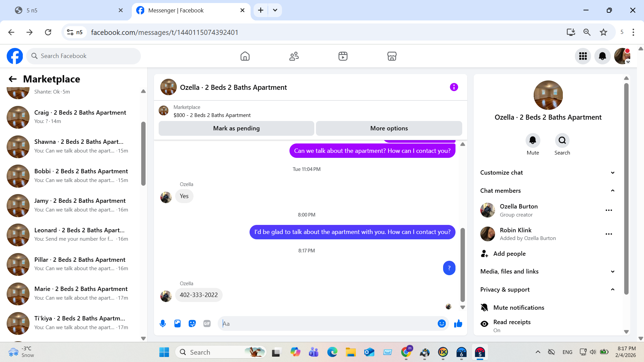
Task: Send a thumbs-up like
Action: (x=458, y=323)
